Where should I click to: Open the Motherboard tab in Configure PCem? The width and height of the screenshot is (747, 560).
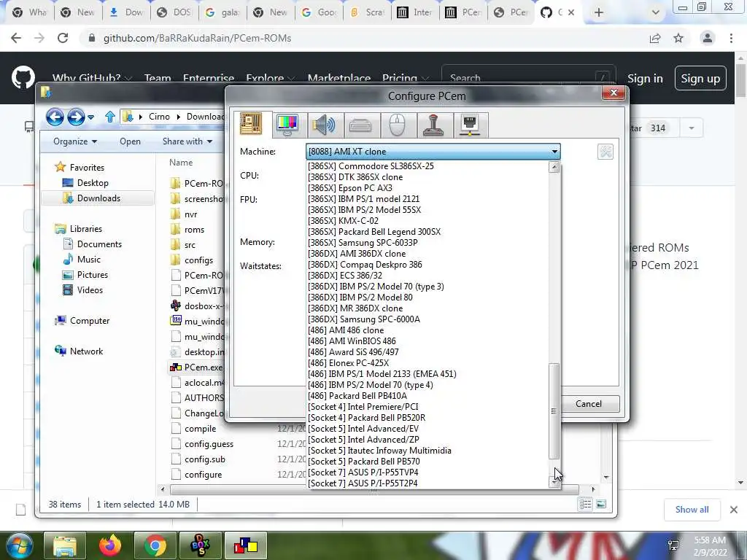tap(252, 124)
